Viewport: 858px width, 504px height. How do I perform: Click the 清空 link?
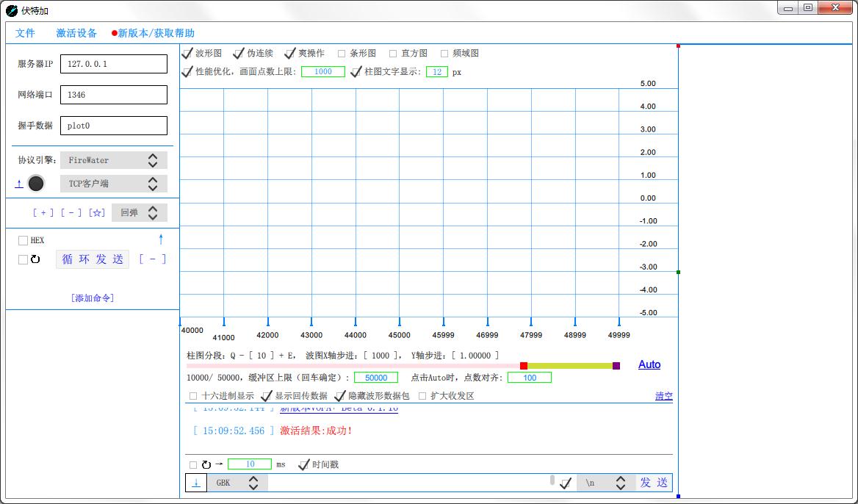(664, 396)
